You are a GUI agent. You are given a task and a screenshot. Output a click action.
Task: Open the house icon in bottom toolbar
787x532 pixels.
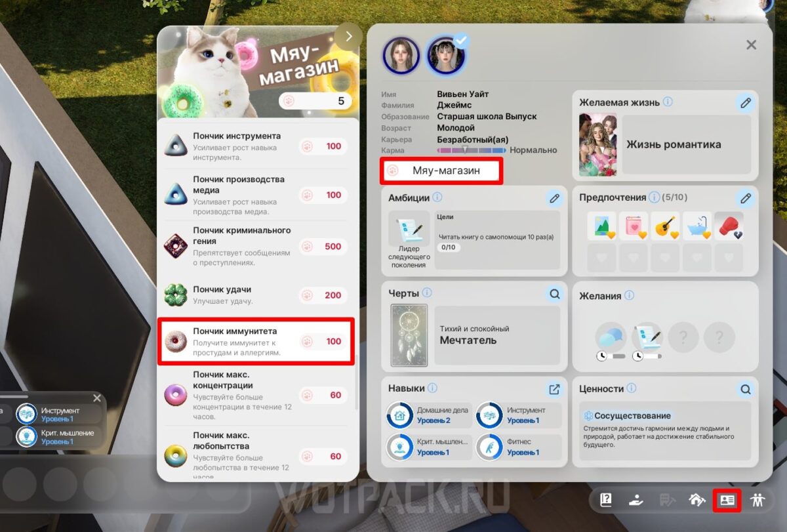696,501
